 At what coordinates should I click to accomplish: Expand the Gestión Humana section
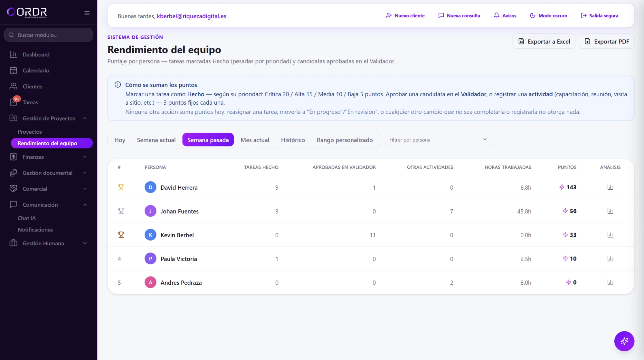48,243
